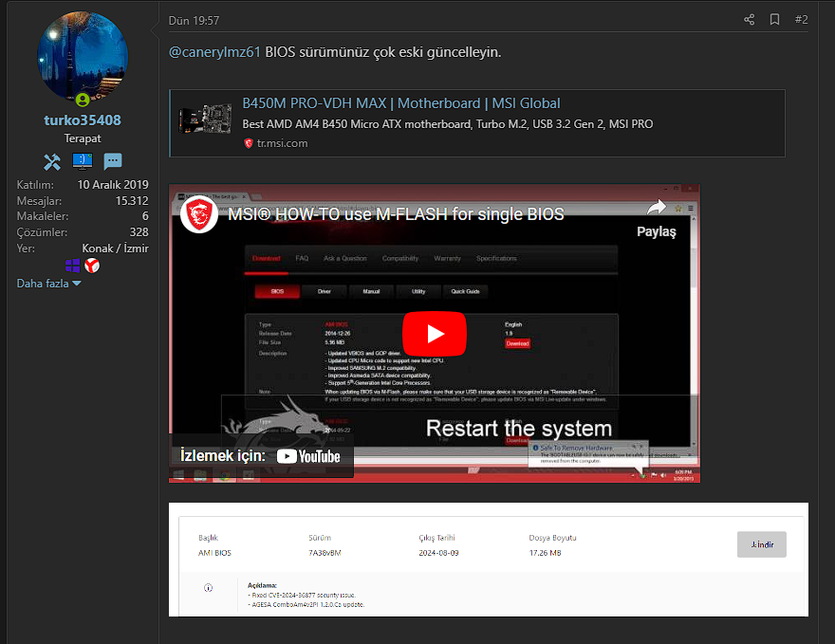The height and width of the screenshot is (644, 835).
Task: Share this post via share icon
Action: pos(750,20)
